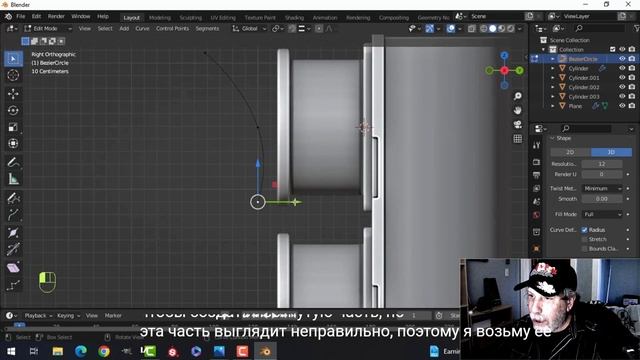Switch to the Modeling workspace tab
Viewport: 640px width, 360px height.
(x=160, y=18)
